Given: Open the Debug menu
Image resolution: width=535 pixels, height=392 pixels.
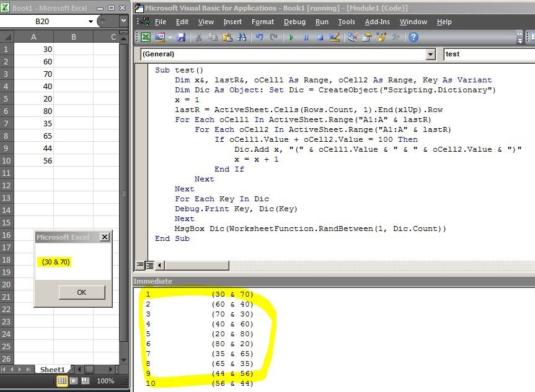Looking at the screenshot, I should (294, 22).
